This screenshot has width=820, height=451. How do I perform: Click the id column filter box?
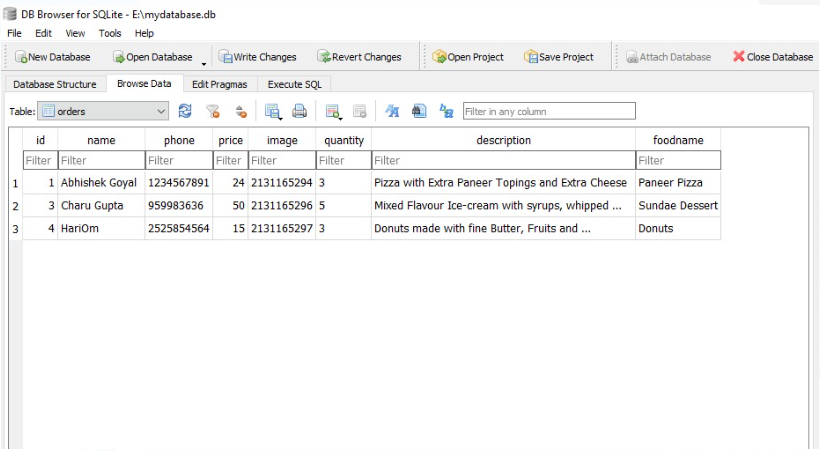pyautogui.click(x=40, y=160)
